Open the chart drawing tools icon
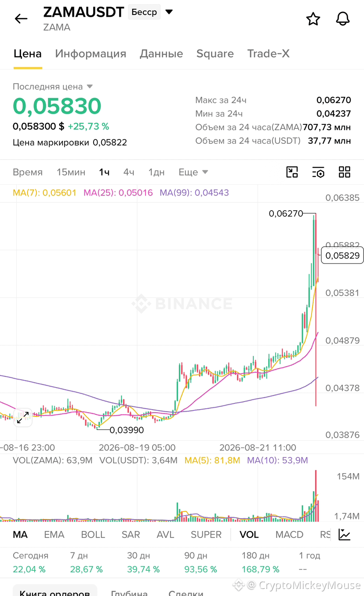The image size is (364, 596). [x=292, y=172]
